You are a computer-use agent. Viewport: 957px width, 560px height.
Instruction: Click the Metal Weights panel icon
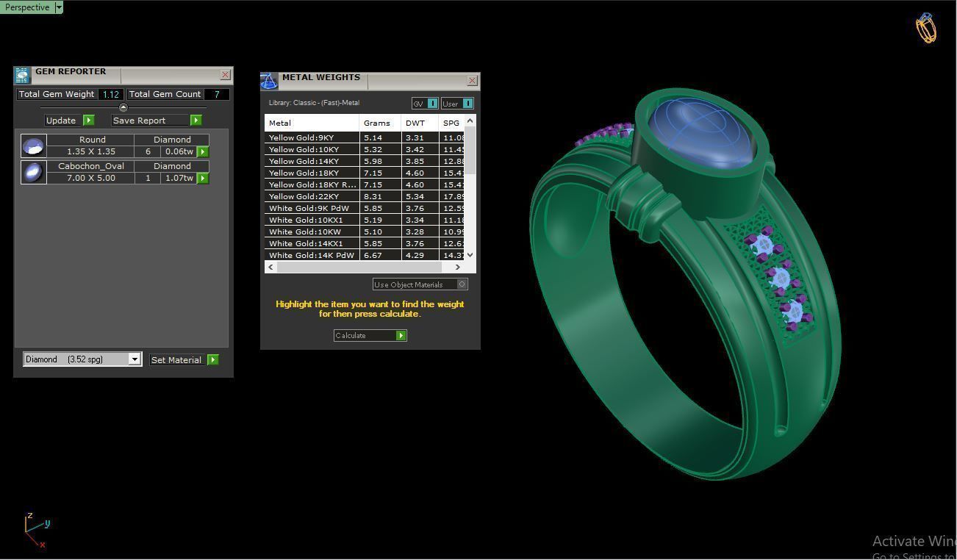click(269, 80)
